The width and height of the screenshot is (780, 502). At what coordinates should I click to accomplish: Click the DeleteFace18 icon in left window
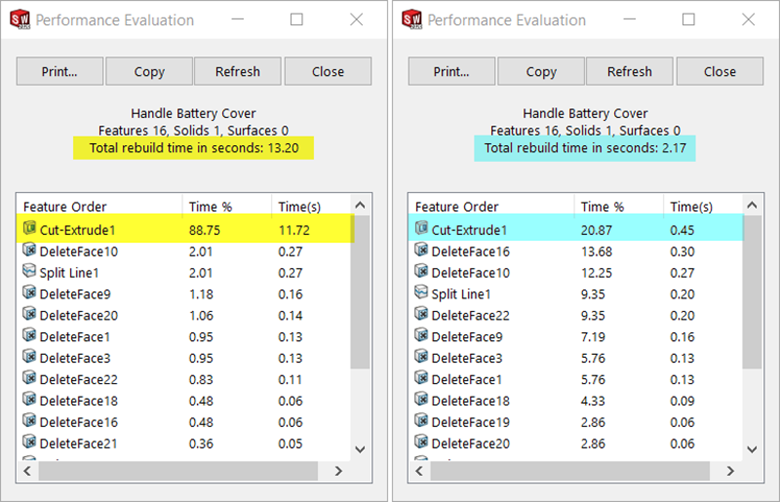(x=30, y=399)
